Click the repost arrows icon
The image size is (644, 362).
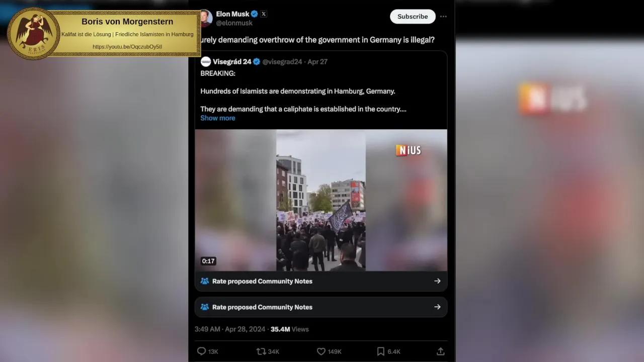[261, 351]
